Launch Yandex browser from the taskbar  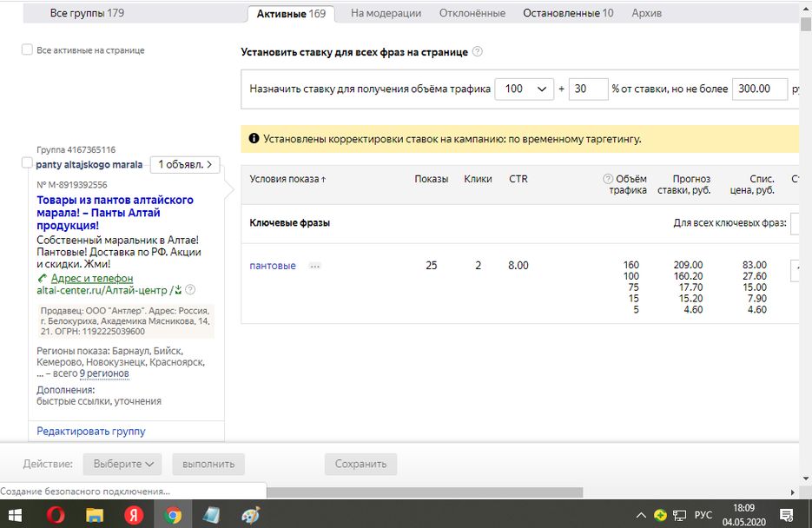tap(135, 515)
